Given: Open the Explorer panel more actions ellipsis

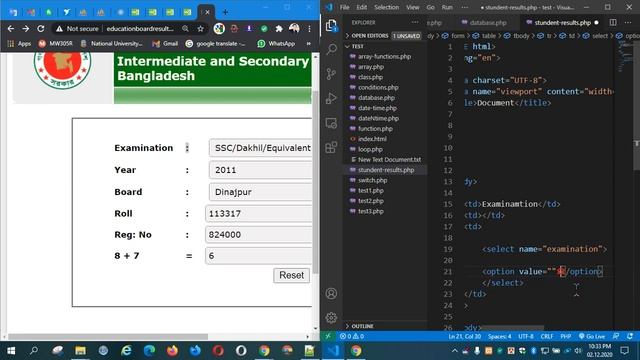Looking at the screenshot, I should point(415,22).
